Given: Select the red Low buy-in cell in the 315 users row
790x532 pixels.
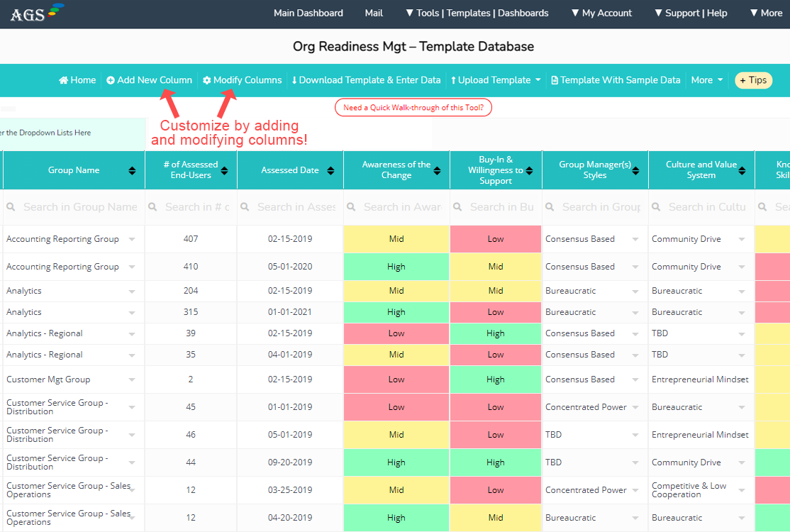Looking at the screenshot, I should (x=496, y=312).
